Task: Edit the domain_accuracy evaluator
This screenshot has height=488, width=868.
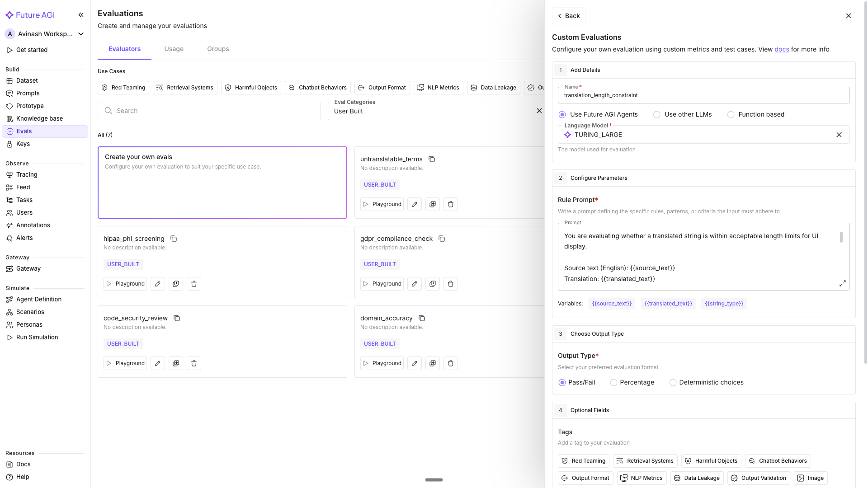Action: [414, 363]
